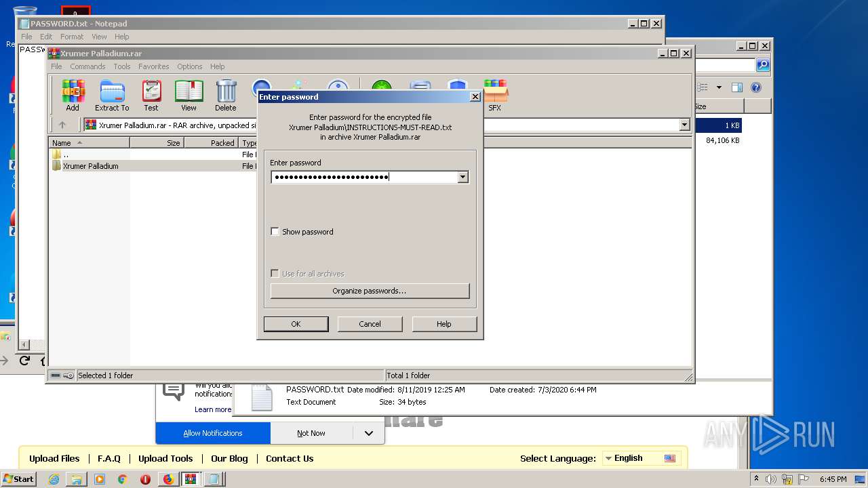Open the Help menu in WinRAR
The width and height of the screenshot is (868, 488).
click(x=217, y=66)
